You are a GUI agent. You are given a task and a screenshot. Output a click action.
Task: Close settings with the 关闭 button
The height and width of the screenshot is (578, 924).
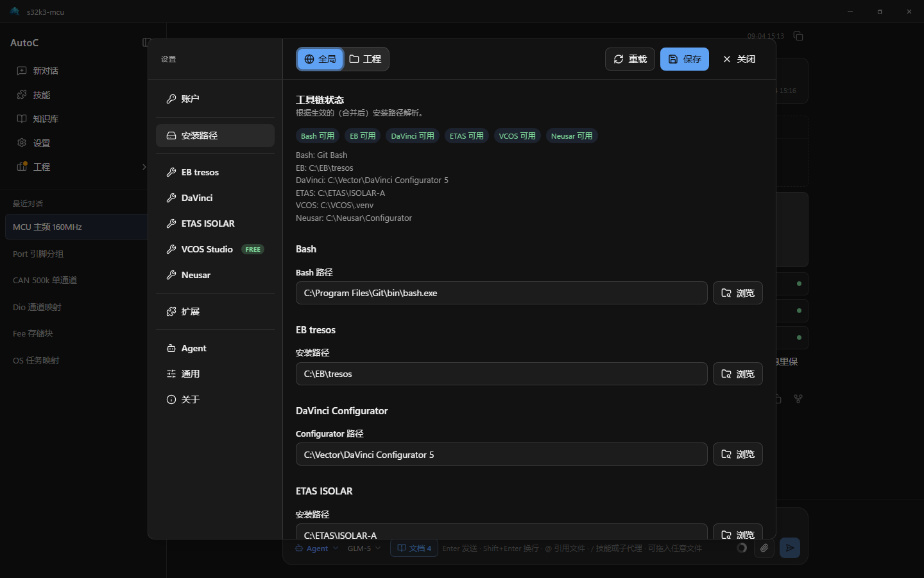tap(739, 59)
